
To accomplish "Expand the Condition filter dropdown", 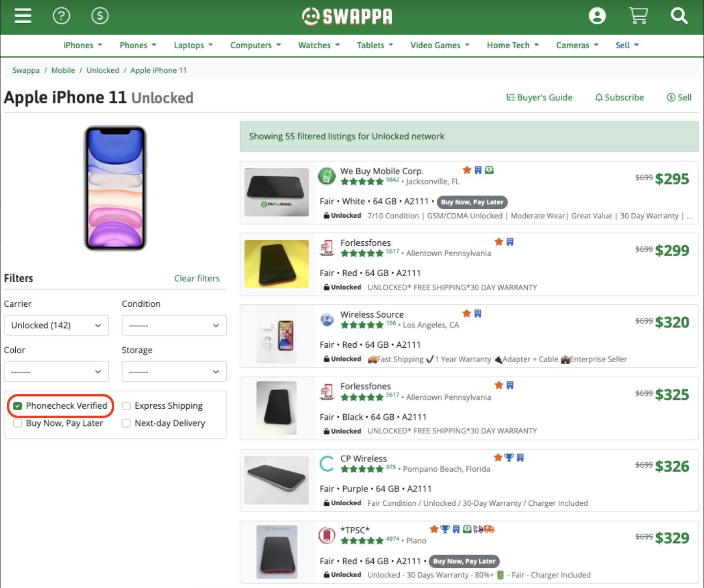I will coord(174,326).
